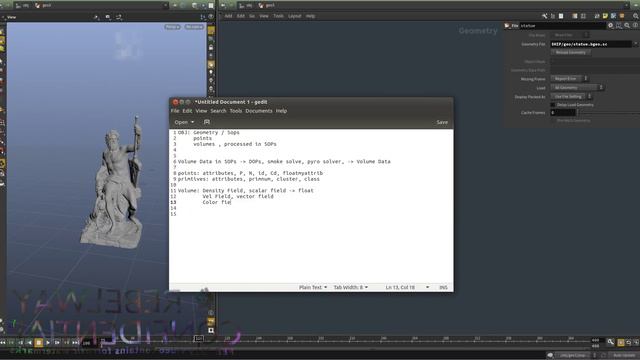Click the new document icon in gedit toolbar

pos(207,122)
